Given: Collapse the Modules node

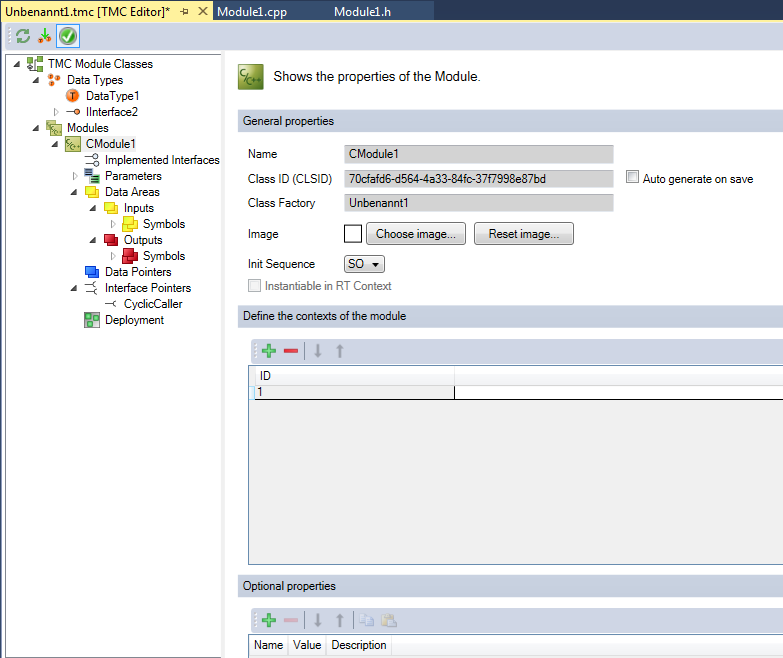Looking at the screenshot, I should click(35, 128).
